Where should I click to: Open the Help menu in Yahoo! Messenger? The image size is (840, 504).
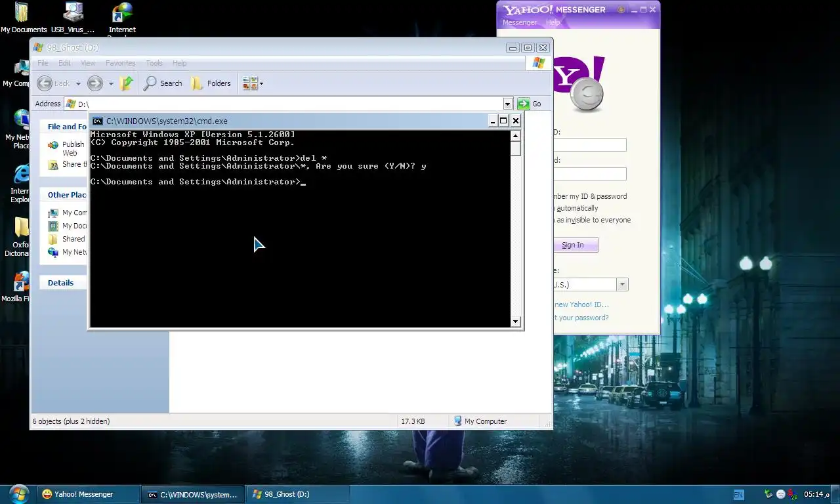553,22
